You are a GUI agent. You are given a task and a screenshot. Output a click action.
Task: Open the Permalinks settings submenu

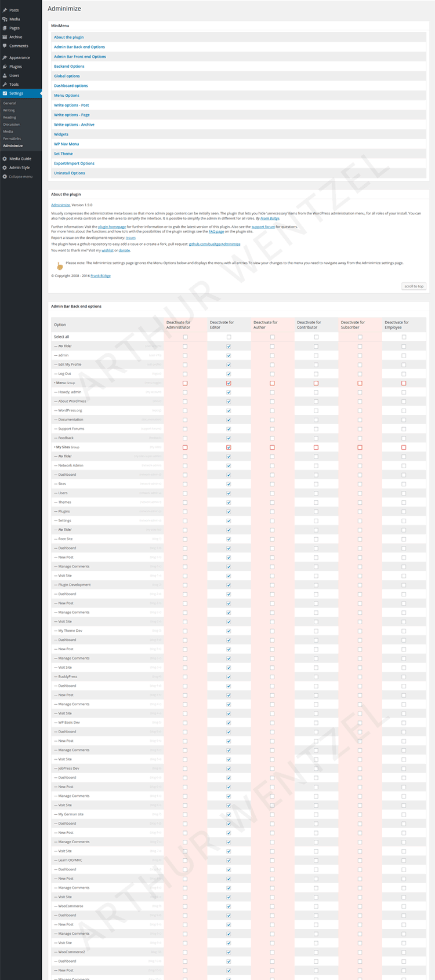coord(12,139)
